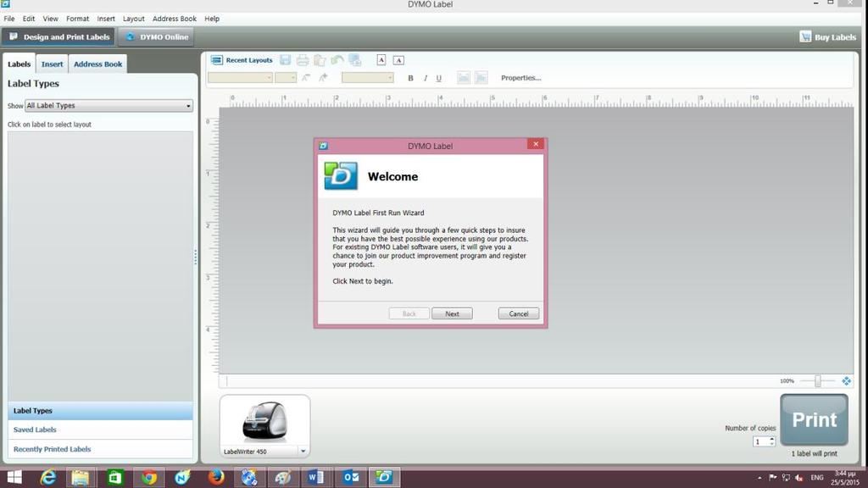The image size is (868, 488).
Task: Click the Undo arrow toolbar icon
Action: pyautogui.click(x=337, y=60)
